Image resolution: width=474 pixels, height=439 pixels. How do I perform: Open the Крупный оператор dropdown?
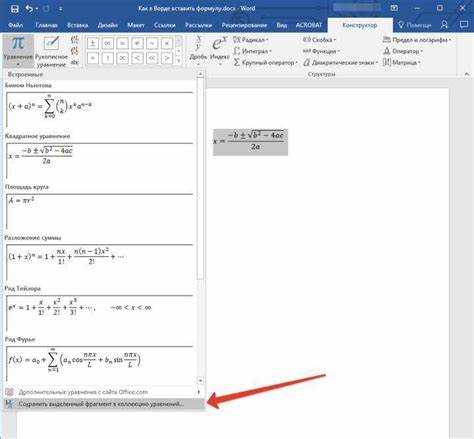pyautogui.click(x=266, y=62)
